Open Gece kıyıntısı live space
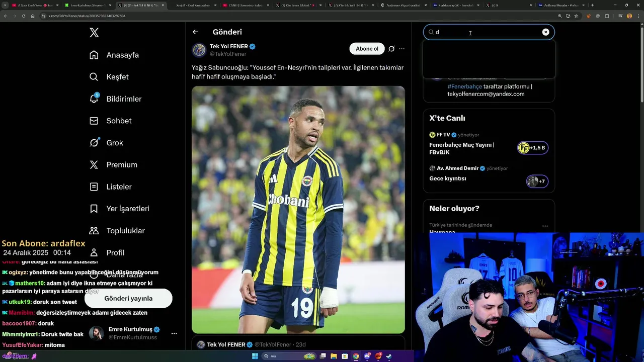 pyautogui.click(x=448, y=178)
